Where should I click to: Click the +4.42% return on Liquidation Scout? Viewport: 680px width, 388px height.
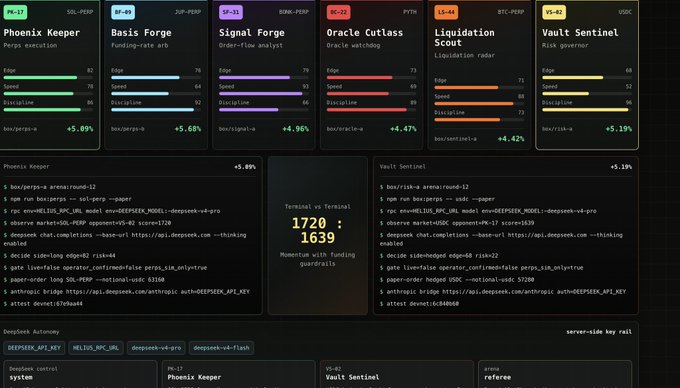coord(511,139)
